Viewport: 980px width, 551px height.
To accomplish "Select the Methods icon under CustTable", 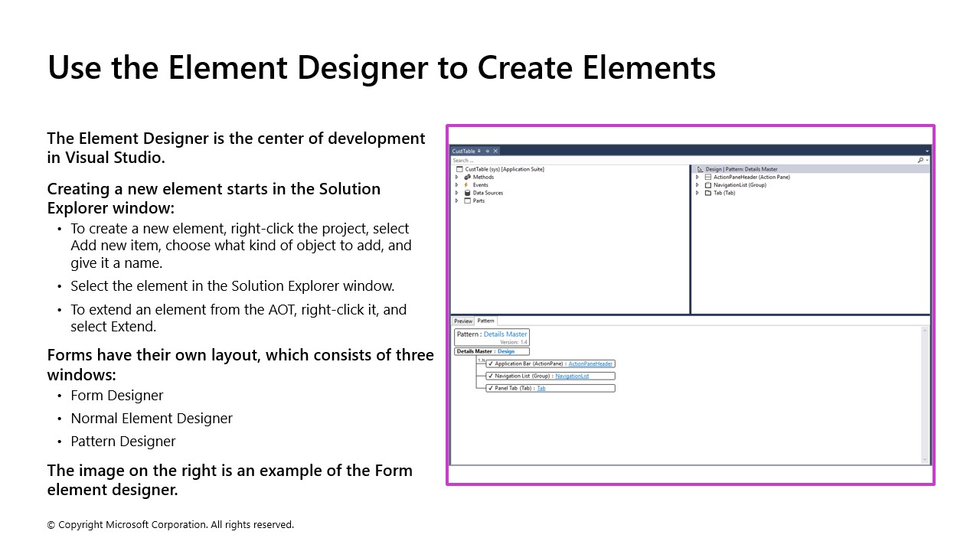I will pyautogui.click(x=468, y=177).
